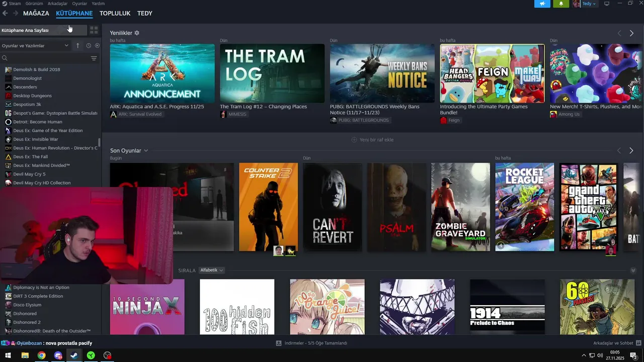Click the sort ascending arrow in sidebar
The image size is (644, 362).
point(77,45)
